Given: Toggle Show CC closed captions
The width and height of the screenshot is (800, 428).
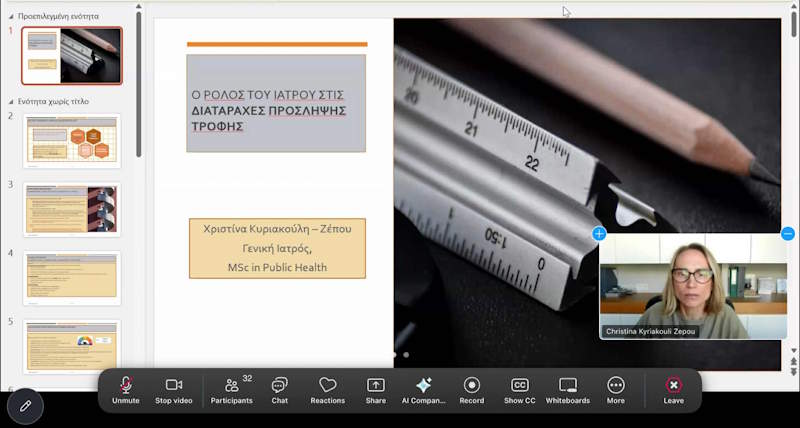Looking at the screenshot, I should click(x=520, y=385).
